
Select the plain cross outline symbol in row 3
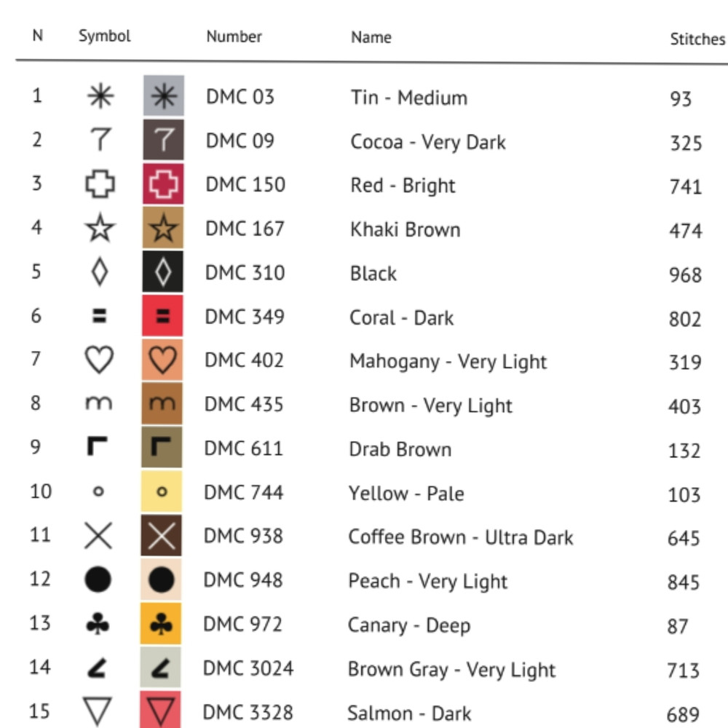pos(100,184)
